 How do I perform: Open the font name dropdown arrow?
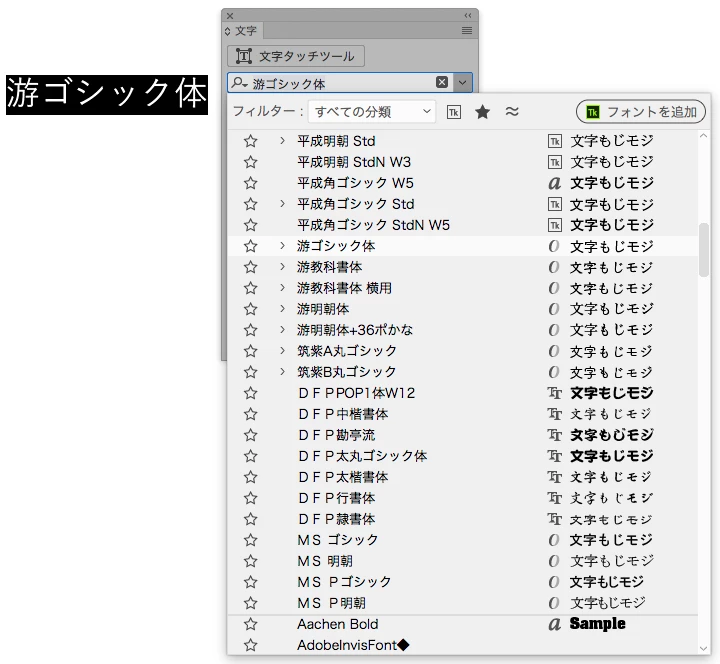462,83
